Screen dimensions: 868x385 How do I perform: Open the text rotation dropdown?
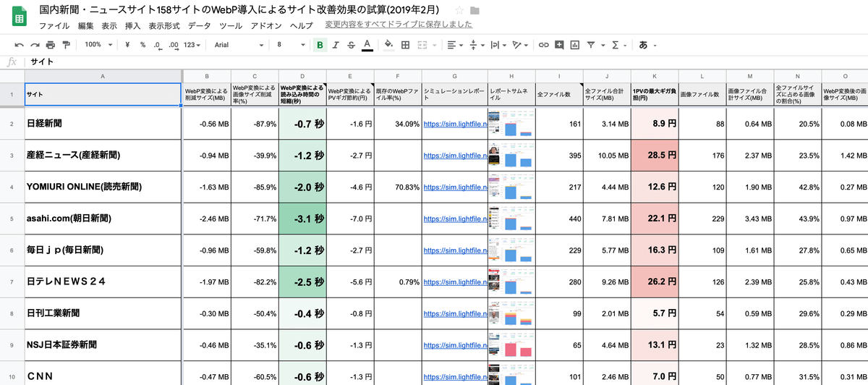[519, 45]
